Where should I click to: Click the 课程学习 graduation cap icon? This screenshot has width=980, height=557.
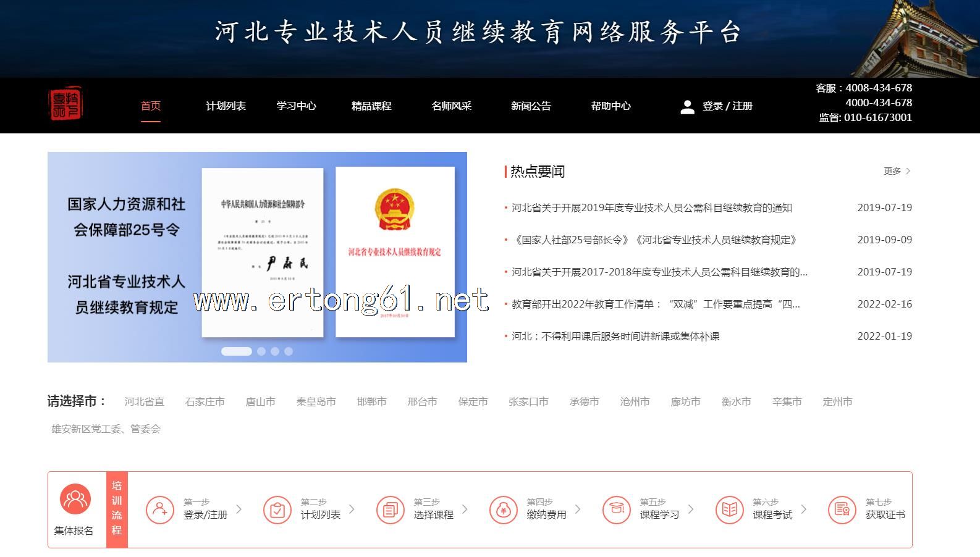click(x=616, y=510)
